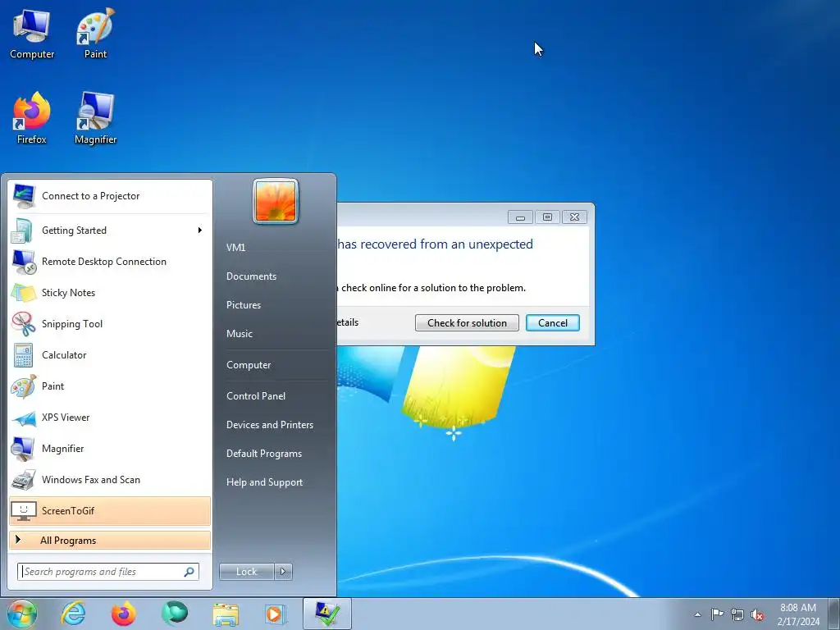
Task: Open Internet Explorer from the taskbar
Action: click(x=73, y=614)
